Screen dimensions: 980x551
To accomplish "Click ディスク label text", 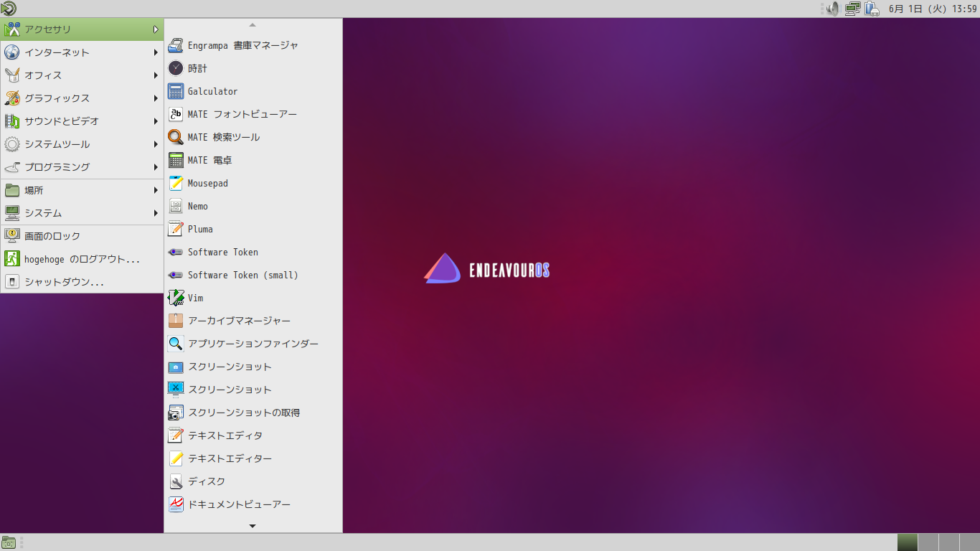I will point(207,481).
